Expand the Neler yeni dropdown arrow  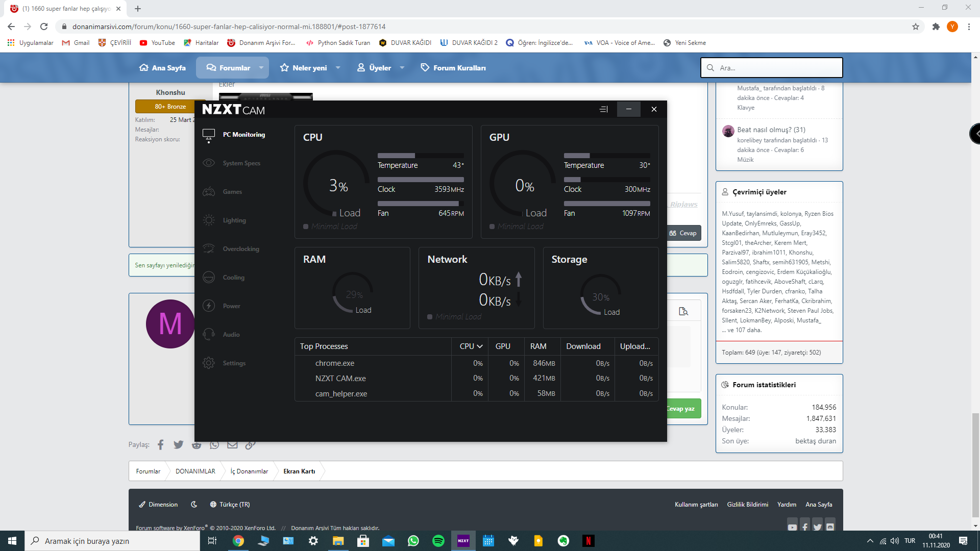click(x=338, y=68)
